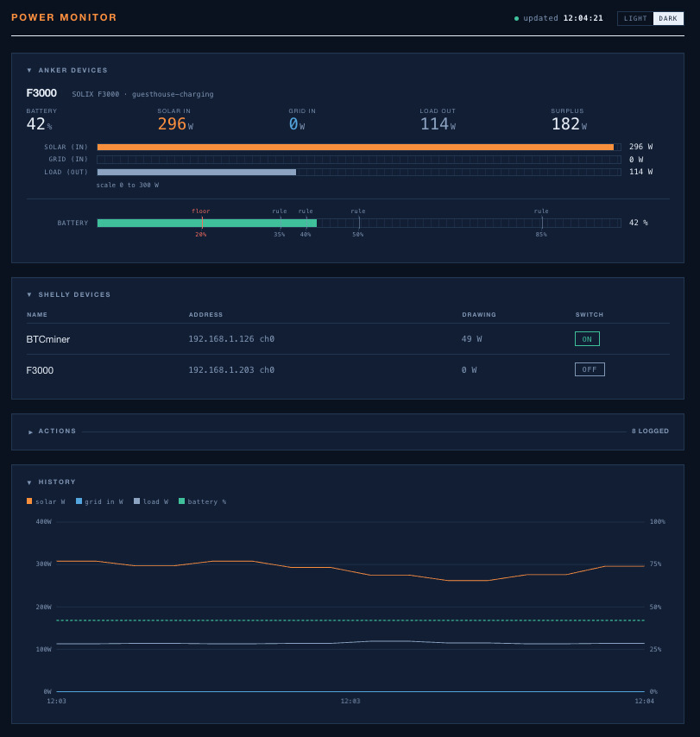Click the address 192.168.1.126 ch0
Screen dimensions: 700x737
231,339
